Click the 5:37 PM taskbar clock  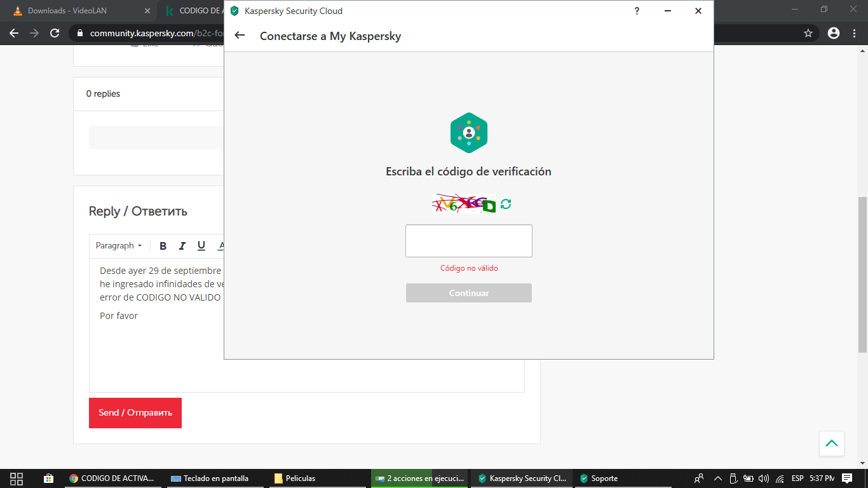pos(822,478)
